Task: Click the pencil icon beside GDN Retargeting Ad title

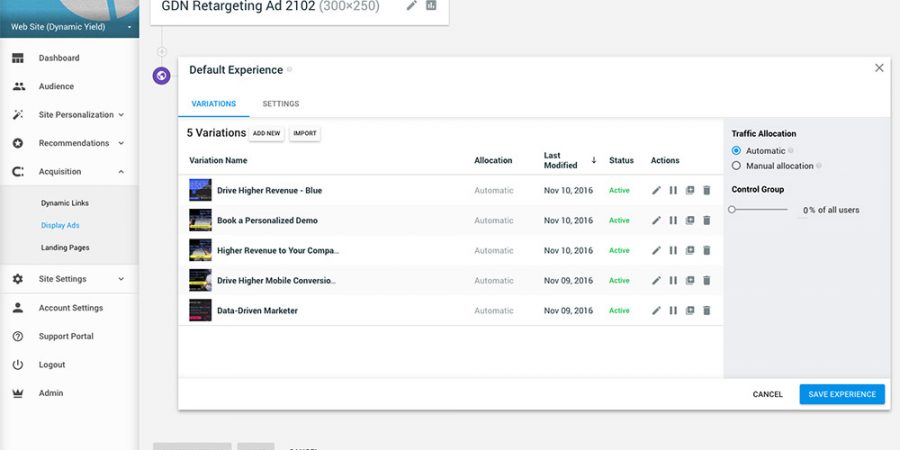Action: 411,6
